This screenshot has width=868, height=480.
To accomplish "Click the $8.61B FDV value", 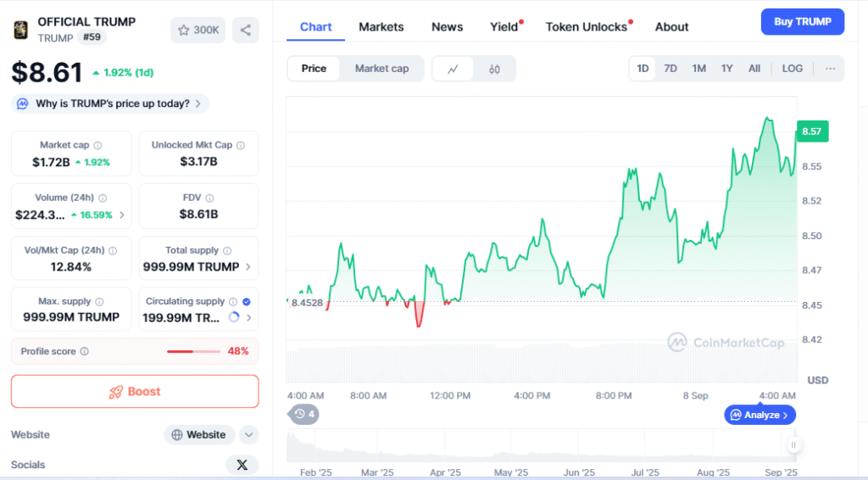I will click(198, 215).
